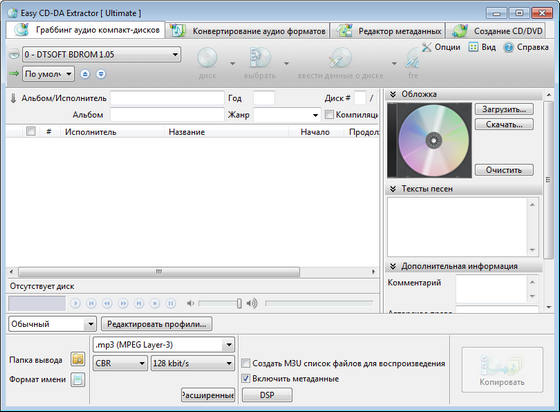This screenshot has width=560, height=412.
Task: Click the loud volume speaker icon
Action: coord(252,303)
